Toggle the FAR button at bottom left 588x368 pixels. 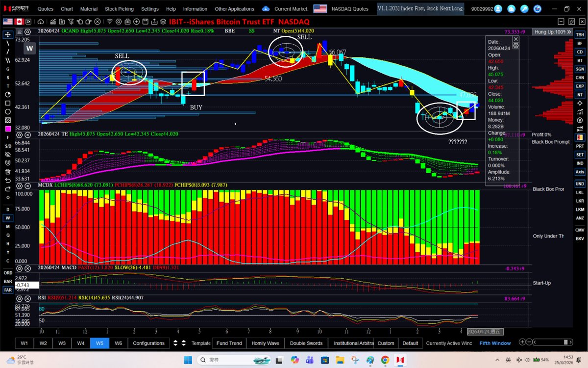pyautogui.click(x=8, y=290)
